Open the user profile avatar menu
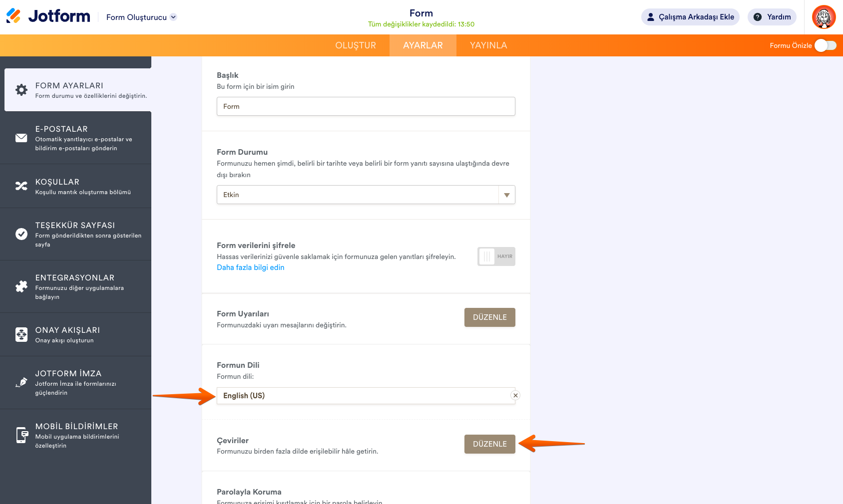Screen dimensions: 843x504 coord(824,17)
